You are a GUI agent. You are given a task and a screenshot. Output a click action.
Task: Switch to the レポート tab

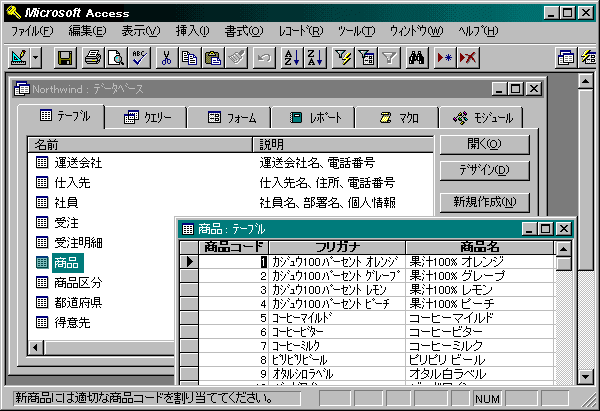tap(315, 117)
